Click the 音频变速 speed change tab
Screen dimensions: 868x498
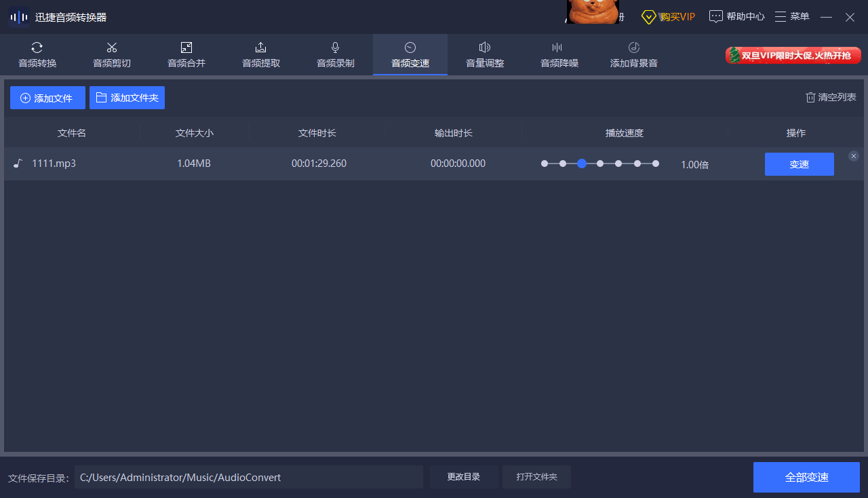[x=410, y=55]
